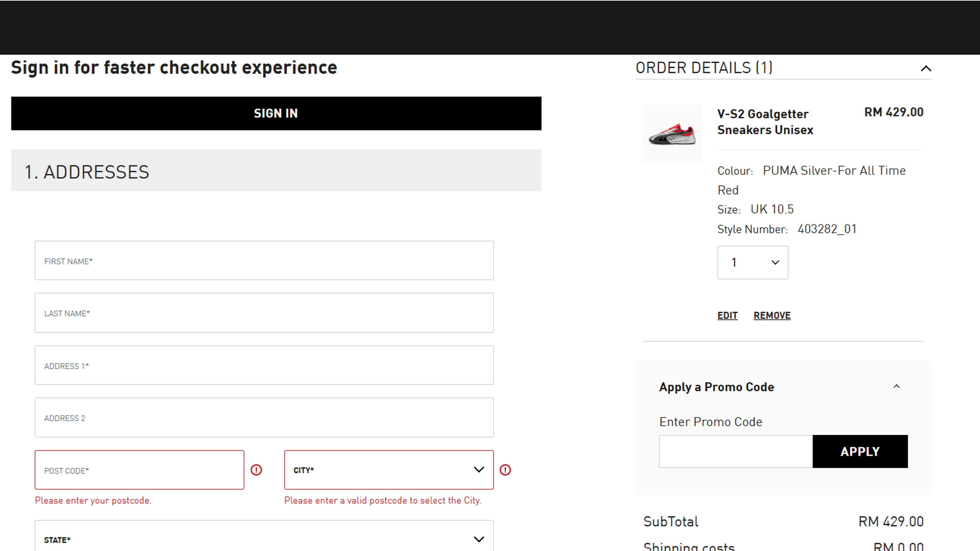Edit the sneakers item in order

(727, 315)
